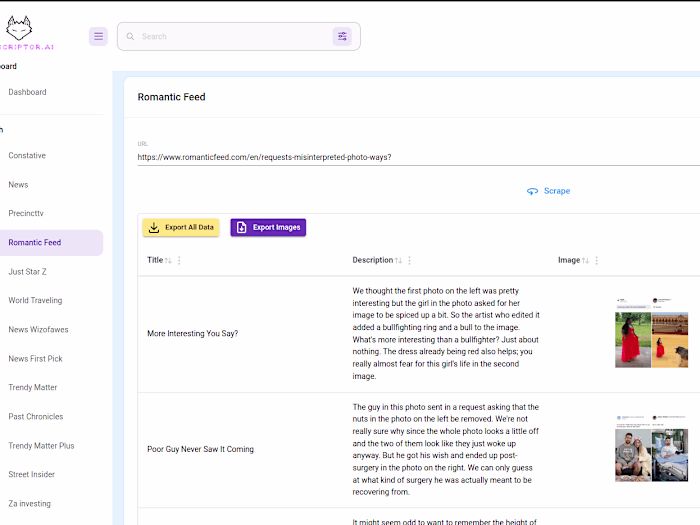700x525 pixels.
Task: Click the search magnifier icon
Action: click(x=129, y=36)
